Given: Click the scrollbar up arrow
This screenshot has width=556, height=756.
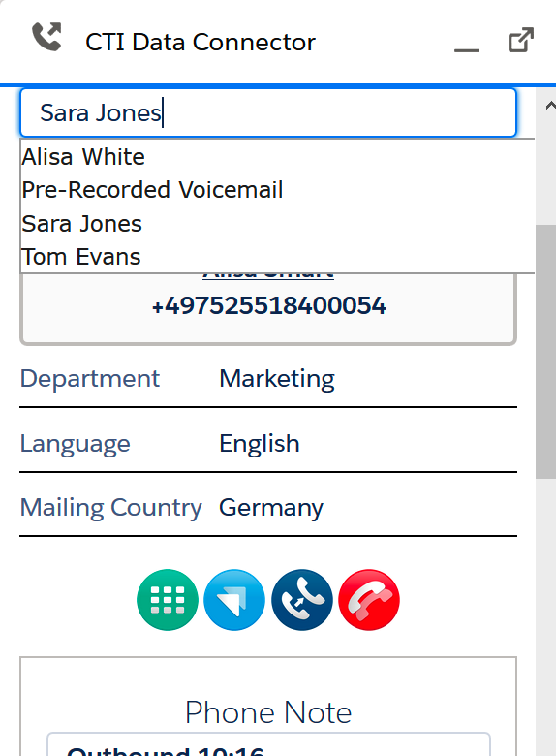Looking at the screenshot, I should pyautogui.click(x=550, y=106).
